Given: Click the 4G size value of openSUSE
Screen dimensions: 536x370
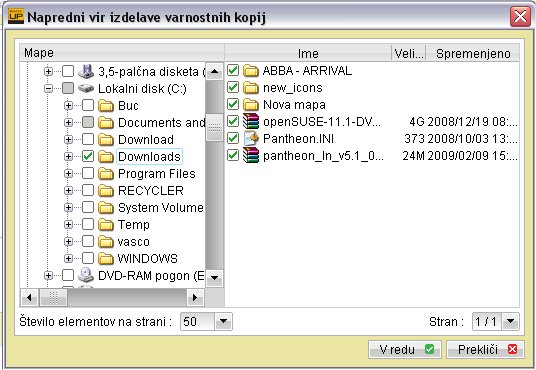Looking at the screenshot, I should [417, 121].
